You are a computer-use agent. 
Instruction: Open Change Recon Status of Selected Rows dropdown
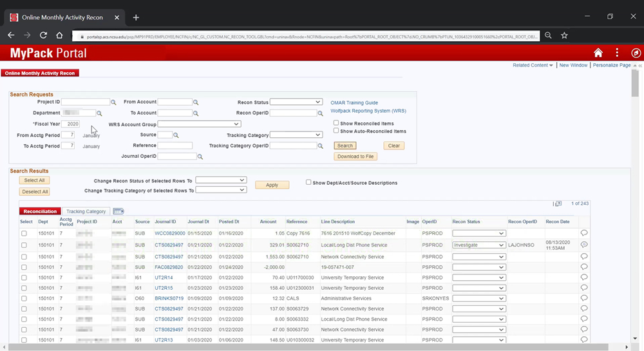click(x=221, y=180)
